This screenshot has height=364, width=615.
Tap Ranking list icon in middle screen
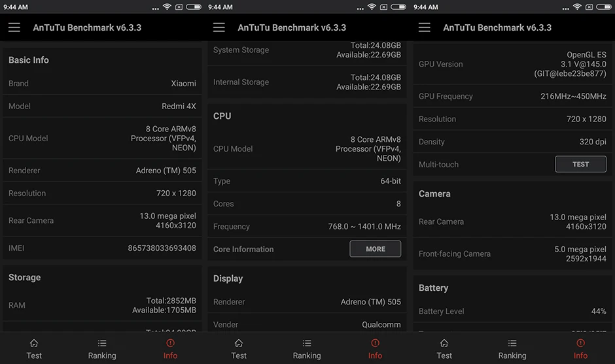click(307, 343)
